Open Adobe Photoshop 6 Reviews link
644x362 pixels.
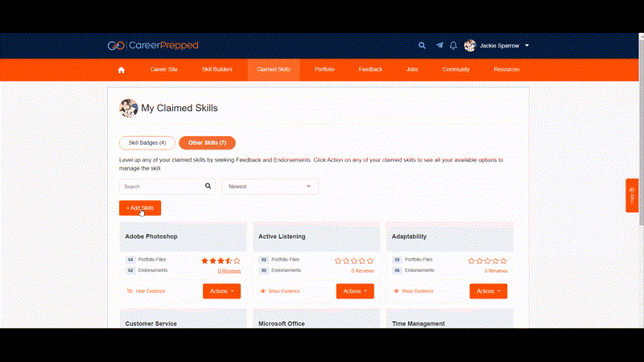pos(229,271)
